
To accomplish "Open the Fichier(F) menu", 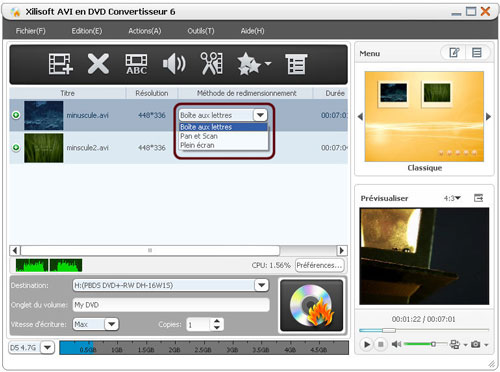I will pos(30,31).
